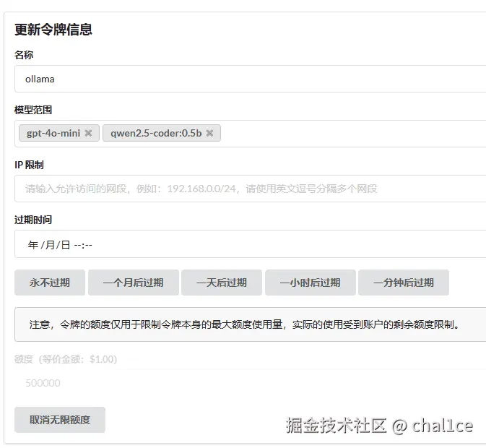Click the 更新令牌信息 heading
Viewport: 486px width, 448px height.
(53, 30)
